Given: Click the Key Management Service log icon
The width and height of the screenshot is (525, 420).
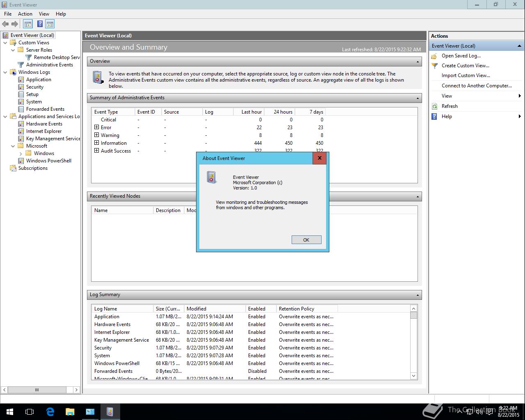Looking at the screenshot, I should [x=21, y=139].
